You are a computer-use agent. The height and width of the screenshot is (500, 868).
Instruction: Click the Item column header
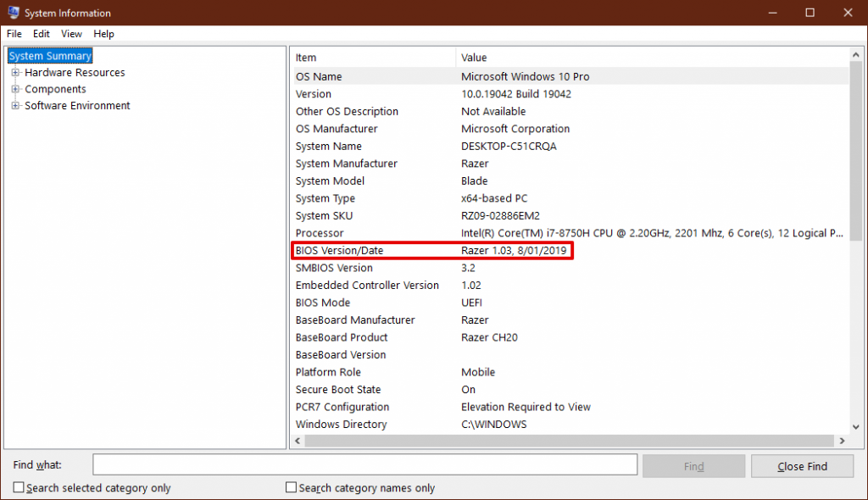click(x=373, y=58)
